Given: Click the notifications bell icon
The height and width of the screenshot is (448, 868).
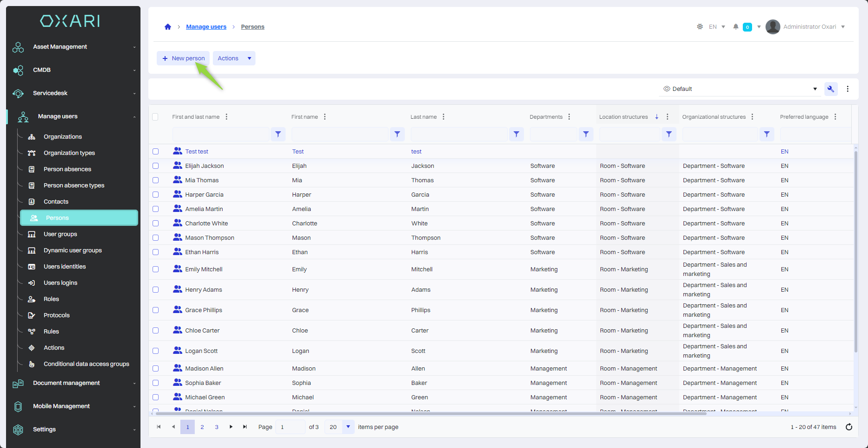Looking at the screenshot, I should [x=735, y=27].
